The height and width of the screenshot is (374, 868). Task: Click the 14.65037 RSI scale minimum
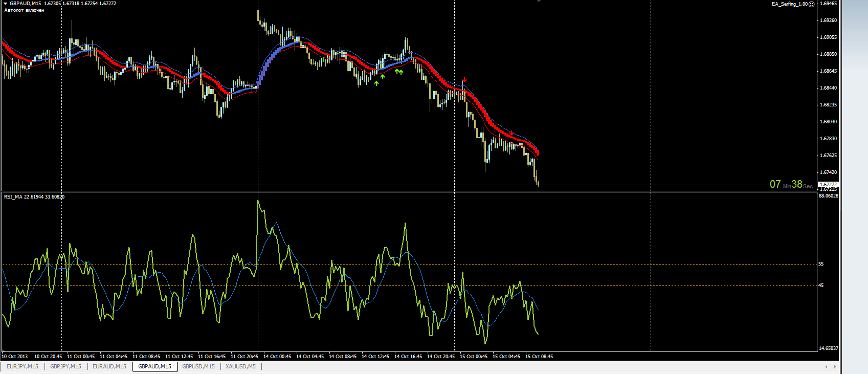[x=829, y=348]
